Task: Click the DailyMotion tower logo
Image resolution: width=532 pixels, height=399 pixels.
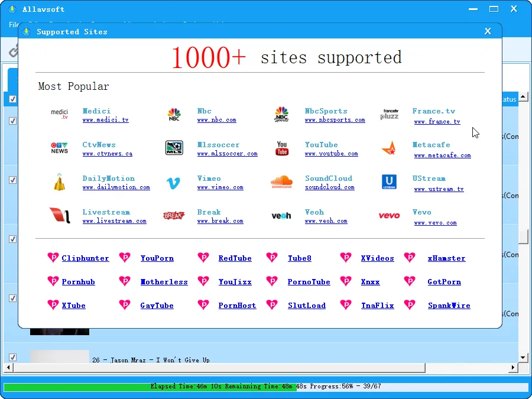Action: click(x=59, y=181)
